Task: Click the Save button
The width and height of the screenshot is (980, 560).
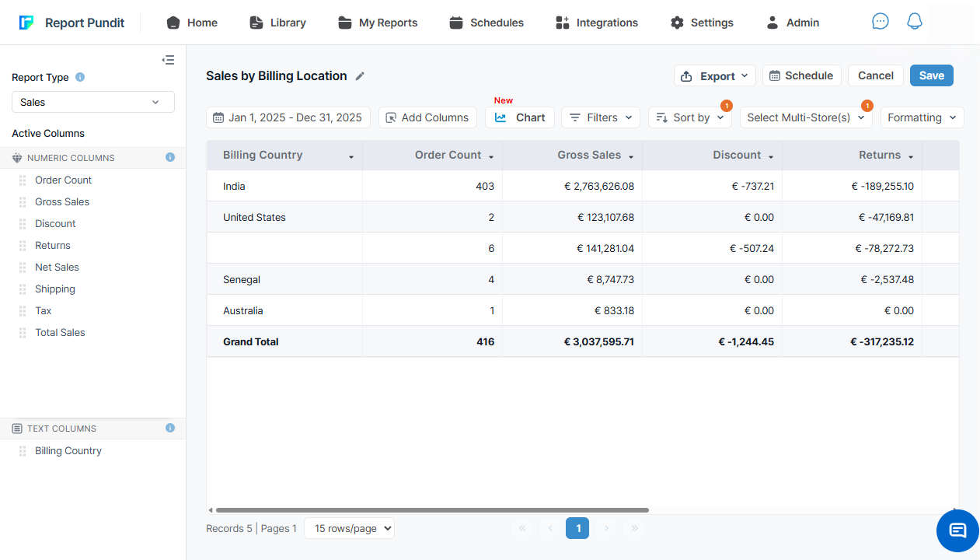Action: 932,75
